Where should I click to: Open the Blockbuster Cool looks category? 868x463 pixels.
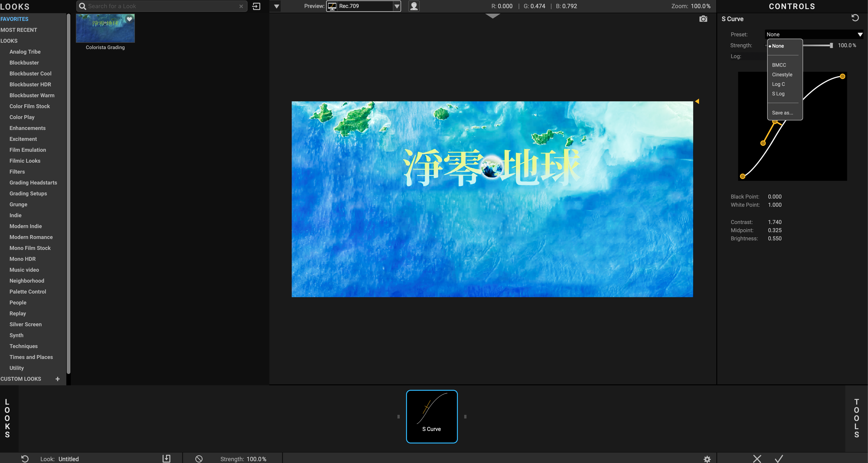click(30, 73)
